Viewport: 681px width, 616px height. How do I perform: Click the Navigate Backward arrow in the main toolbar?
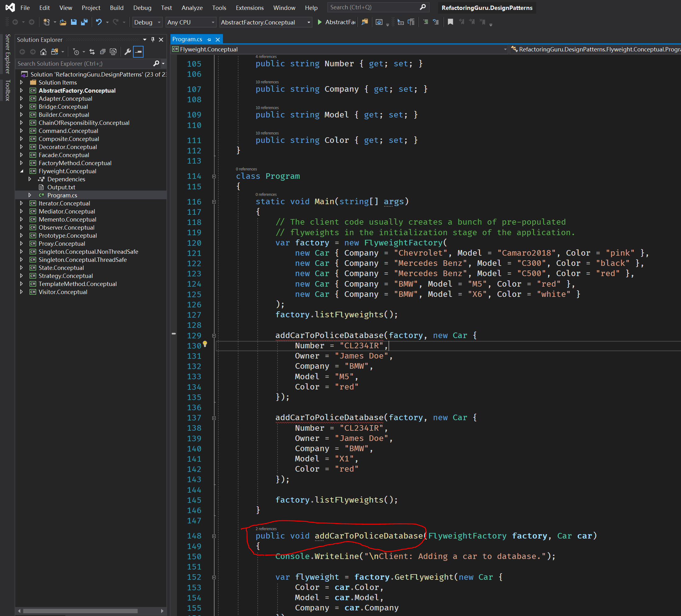coord(15,22)
